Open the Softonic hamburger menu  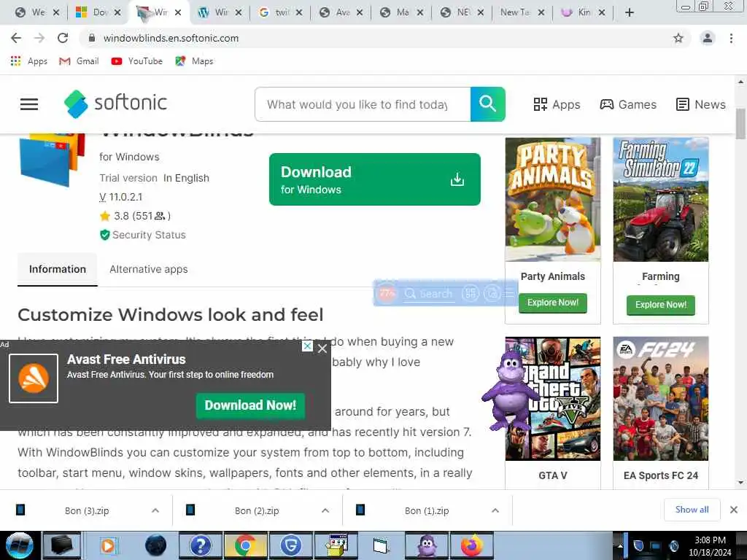(x=29, y=104)
